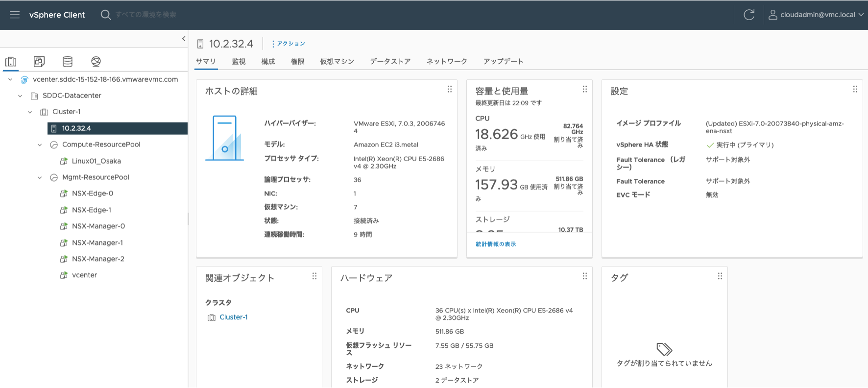Viewport: 868px width, 388px height.
Task: Click 23 ネットワーク hardware value
Action: pyautogui.click(x=459, y=366)
